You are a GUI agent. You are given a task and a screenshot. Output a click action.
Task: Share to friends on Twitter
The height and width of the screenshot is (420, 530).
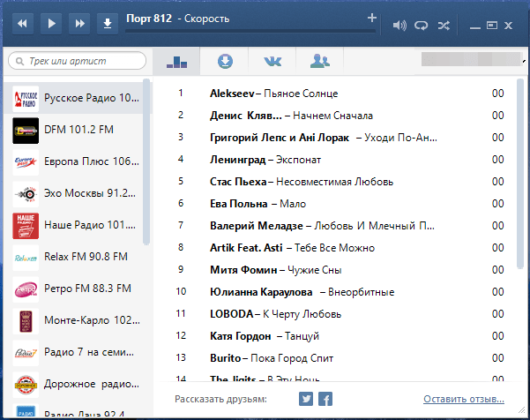click(x=306, y=399)
